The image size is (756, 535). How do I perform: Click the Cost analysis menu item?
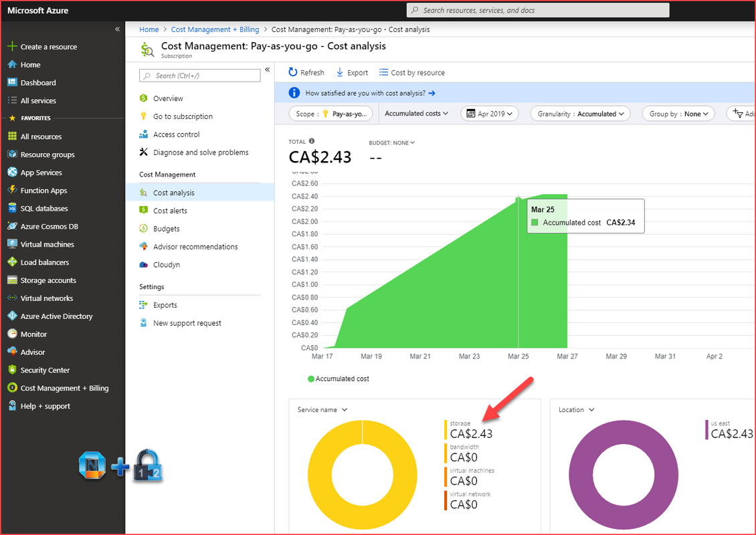click(x=199, y=193)
